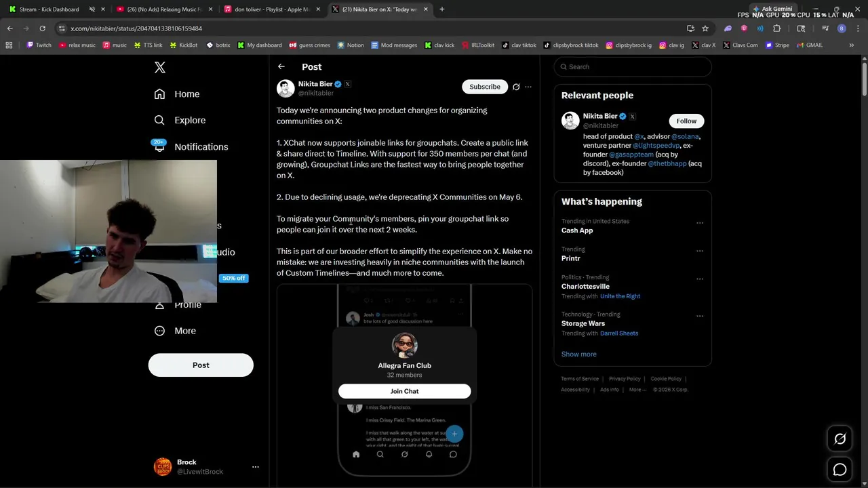Open the Cash App trending topic
The height and width of the screenshot is (488, 868).
(x=577, y=230)
